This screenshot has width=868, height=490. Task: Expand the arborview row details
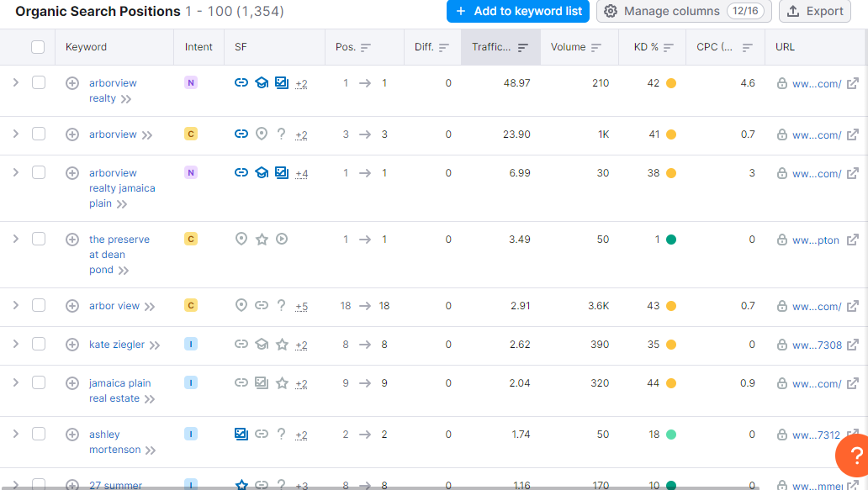point(15,134)
